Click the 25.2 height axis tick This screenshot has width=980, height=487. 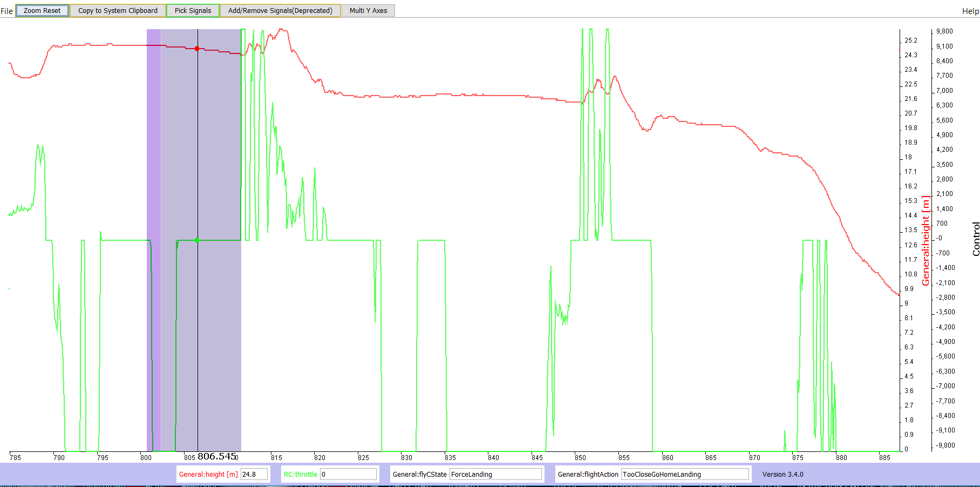(911, 40)
